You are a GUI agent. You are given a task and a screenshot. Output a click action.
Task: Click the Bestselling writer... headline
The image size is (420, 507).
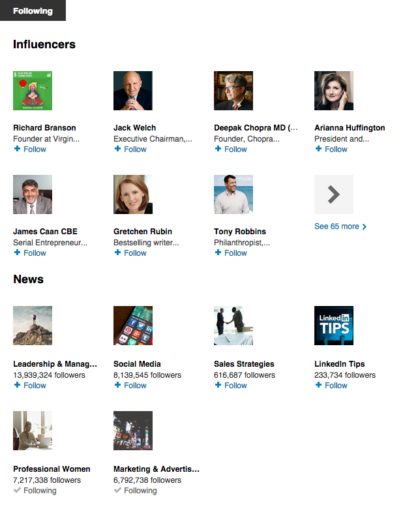146,243
